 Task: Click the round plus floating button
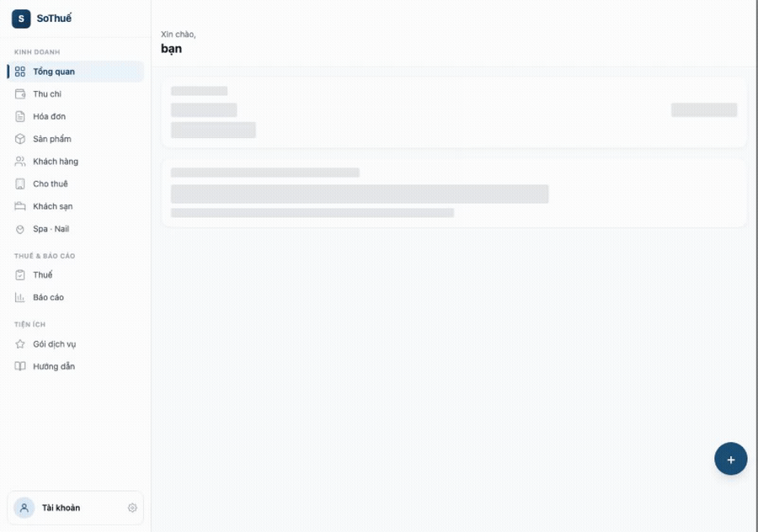[730, 459]
